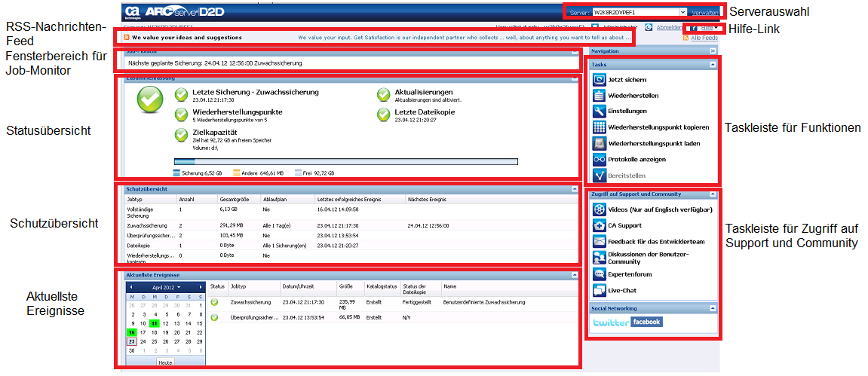Collapse the Tasks panel
The width and height of the screenshot is (868, 376).
pyautogui.click(x=713, y=65)
